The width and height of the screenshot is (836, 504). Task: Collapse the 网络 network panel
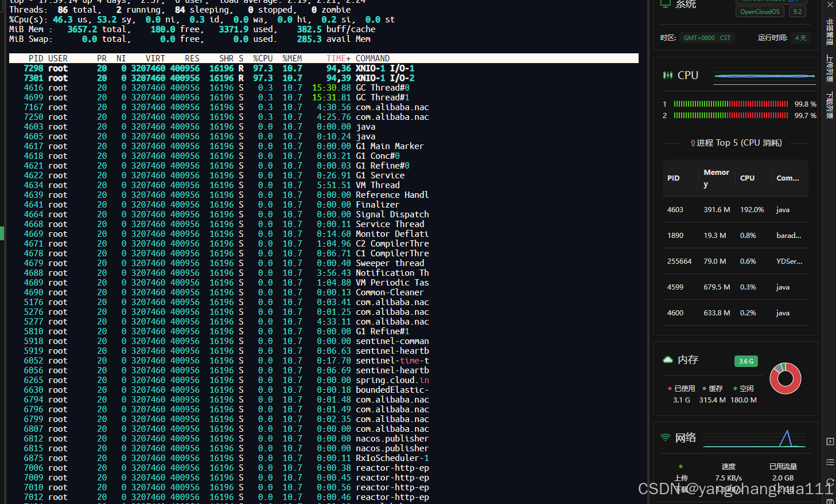pyautogui.click(x=686, y=437)
